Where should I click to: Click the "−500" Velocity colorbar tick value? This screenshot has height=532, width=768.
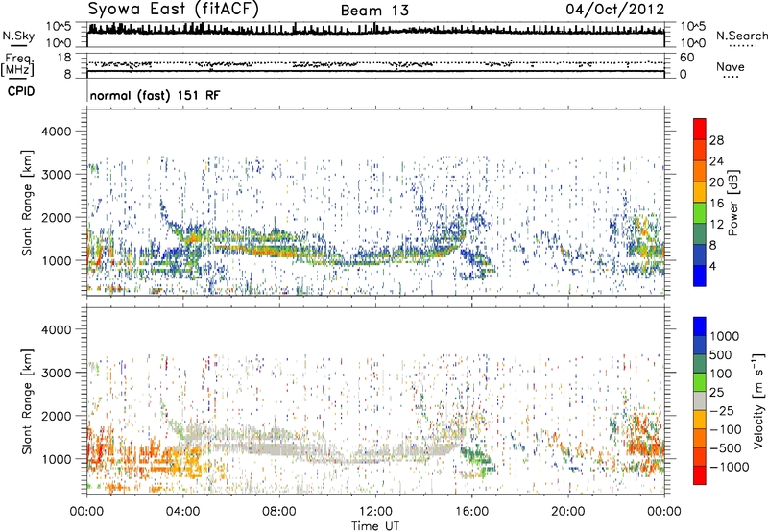(x=726, y=447)
